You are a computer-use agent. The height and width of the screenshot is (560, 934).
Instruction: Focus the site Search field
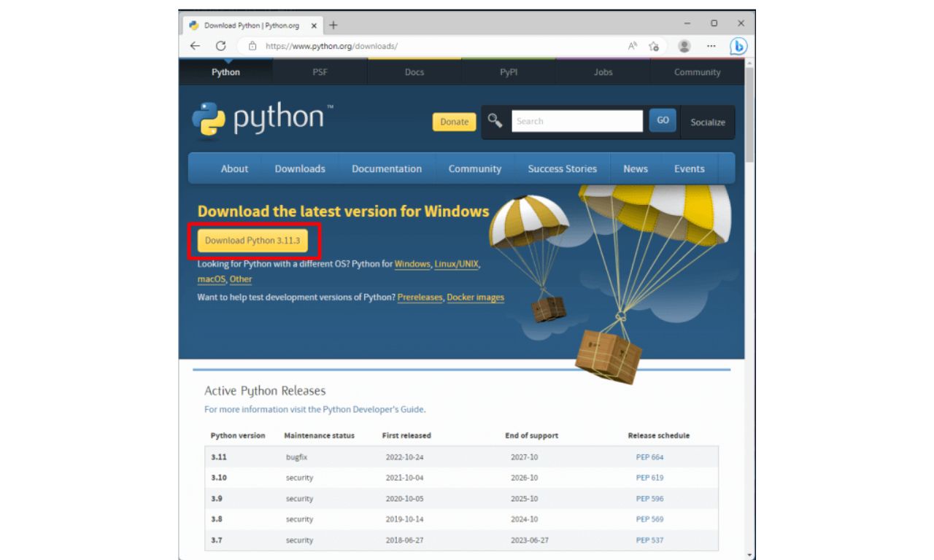576,121
